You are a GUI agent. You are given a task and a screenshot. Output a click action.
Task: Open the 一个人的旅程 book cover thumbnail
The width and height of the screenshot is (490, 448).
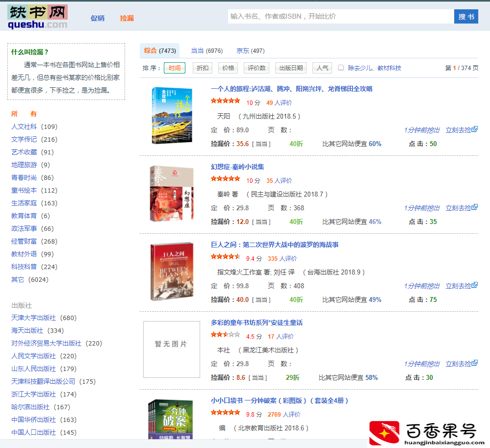click(172, 116)
